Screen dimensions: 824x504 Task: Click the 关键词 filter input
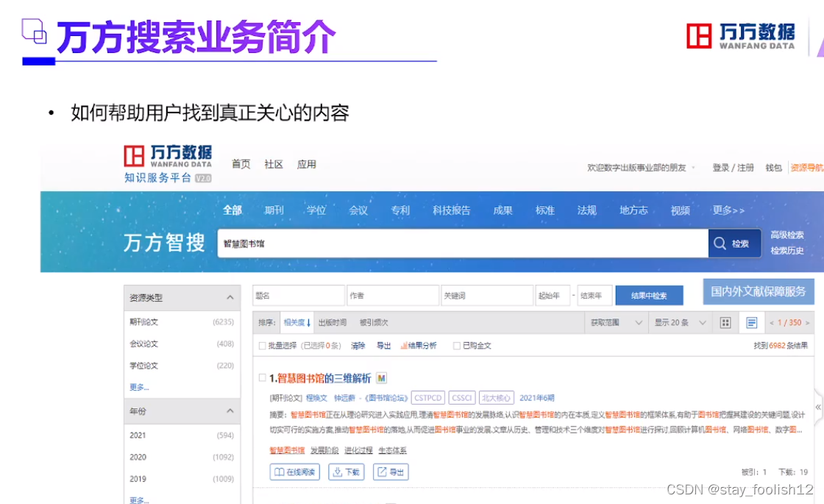487,295
